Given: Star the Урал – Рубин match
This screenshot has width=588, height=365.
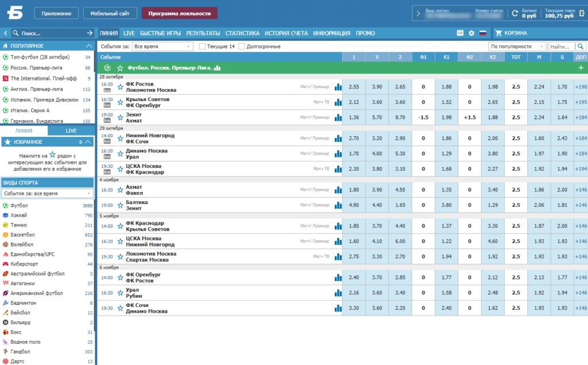Looking at the screenshot, I should pyautogui.click(x=120, y=293).
